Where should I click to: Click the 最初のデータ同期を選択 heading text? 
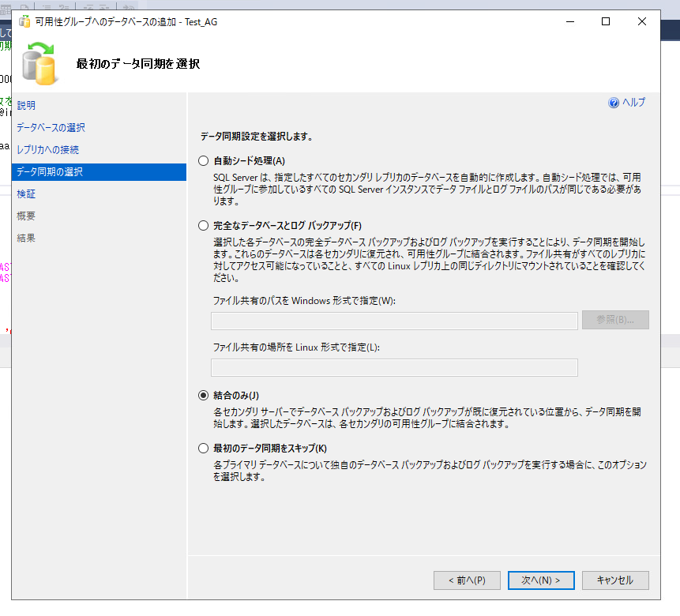138,64
